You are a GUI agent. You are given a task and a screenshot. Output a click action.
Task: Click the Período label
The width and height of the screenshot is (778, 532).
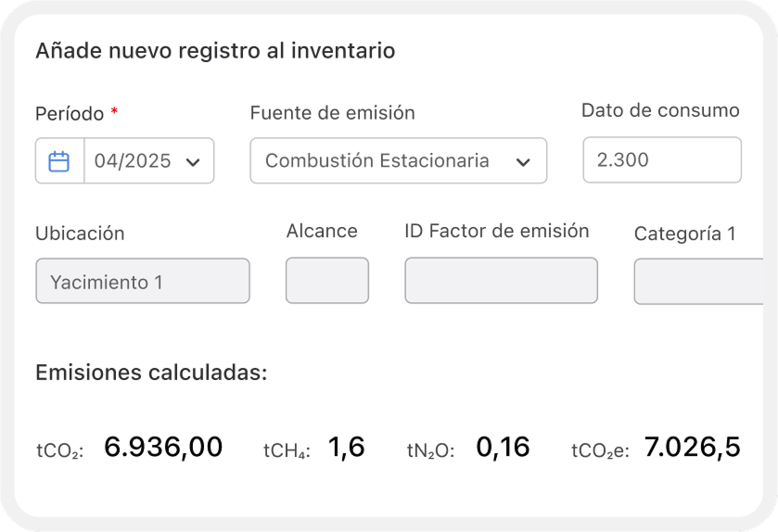point(70,114)
